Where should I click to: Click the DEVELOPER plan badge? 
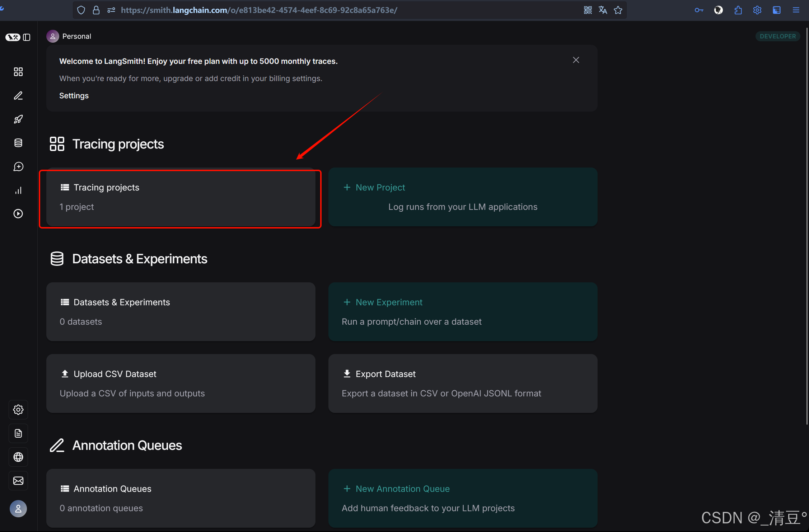[778, 36]
